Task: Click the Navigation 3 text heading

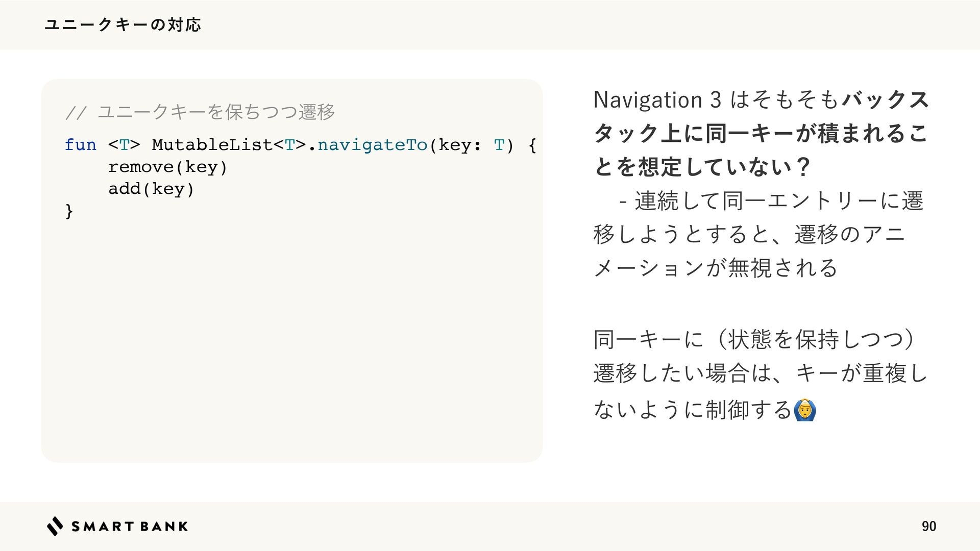Action: click(657, 99)
